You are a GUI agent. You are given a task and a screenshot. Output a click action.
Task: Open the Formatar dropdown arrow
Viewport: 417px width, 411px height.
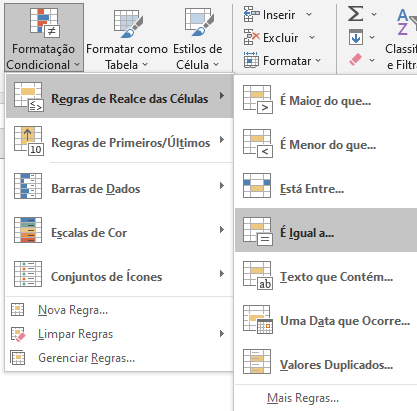click(318, 60)
